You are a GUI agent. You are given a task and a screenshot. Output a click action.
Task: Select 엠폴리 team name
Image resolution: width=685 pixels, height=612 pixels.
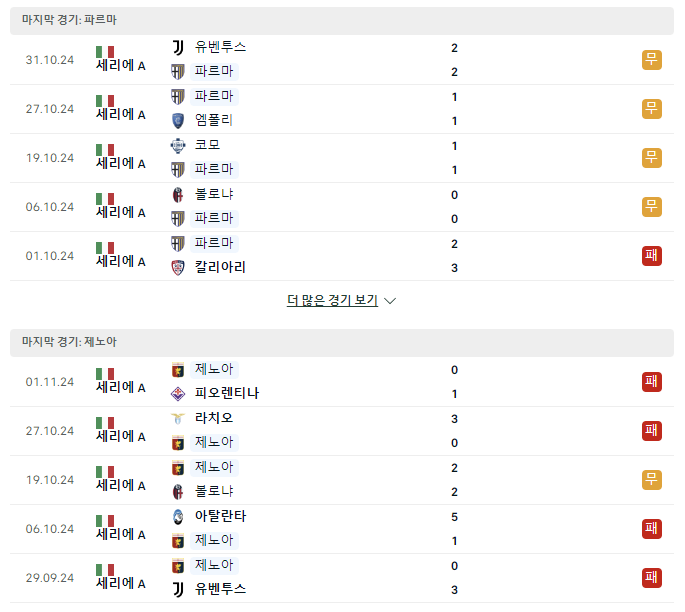coord(214,120)
